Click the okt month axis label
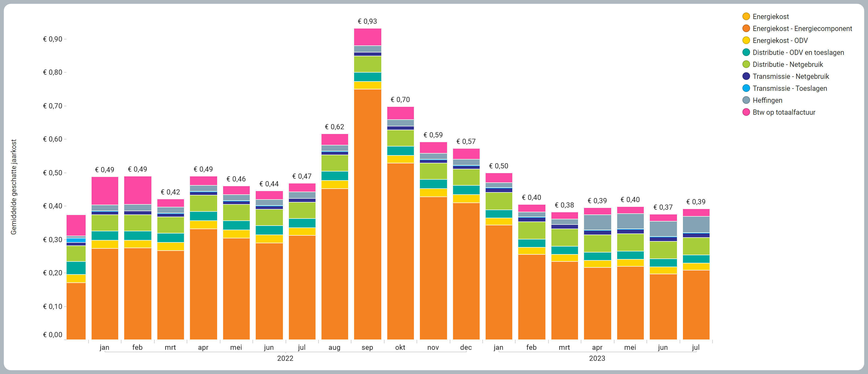 (x=400, y=347)
